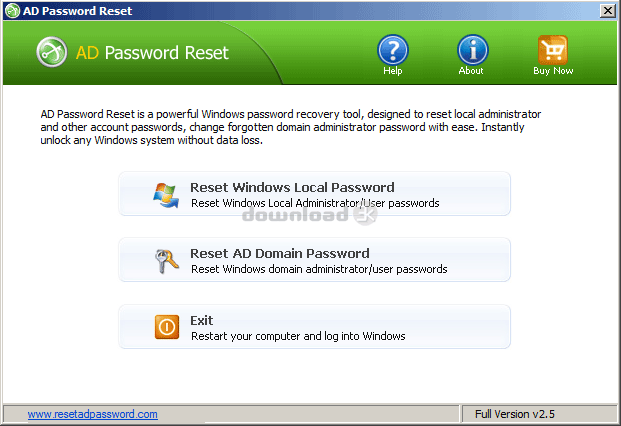Click the Full Version v2.5 status panel
The image size is (621, 426).
[539, 414]
